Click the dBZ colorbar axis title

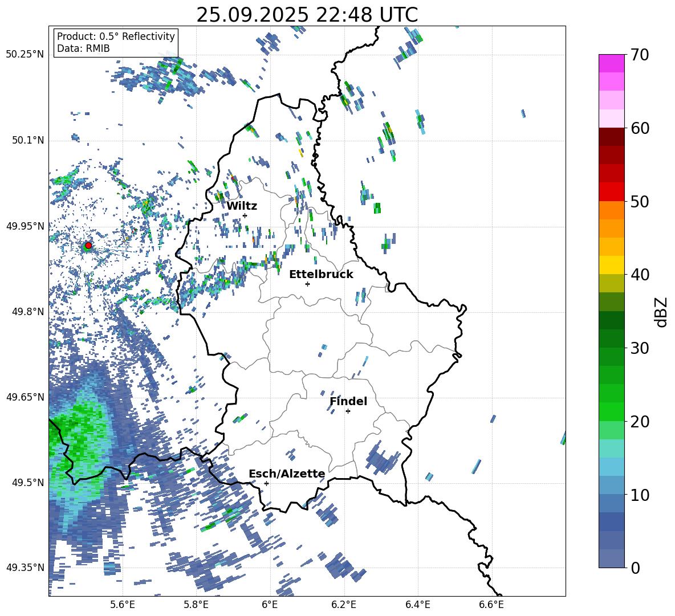(x=662, y=312)
